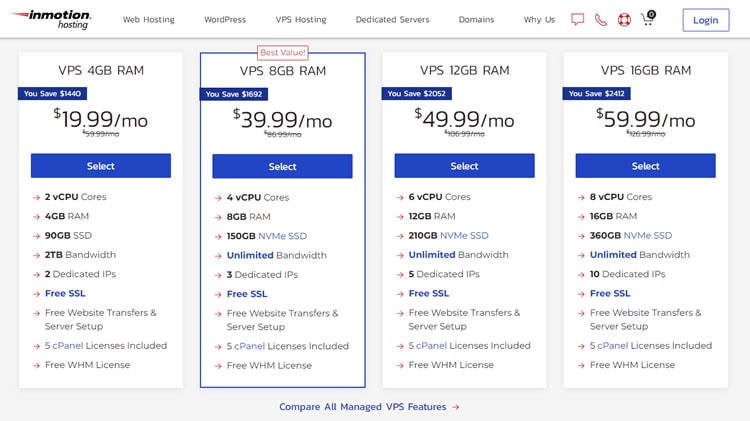
Task: Click Unlimited Bandwidth in the 16GB plan
Action: (x=640, y=255)
